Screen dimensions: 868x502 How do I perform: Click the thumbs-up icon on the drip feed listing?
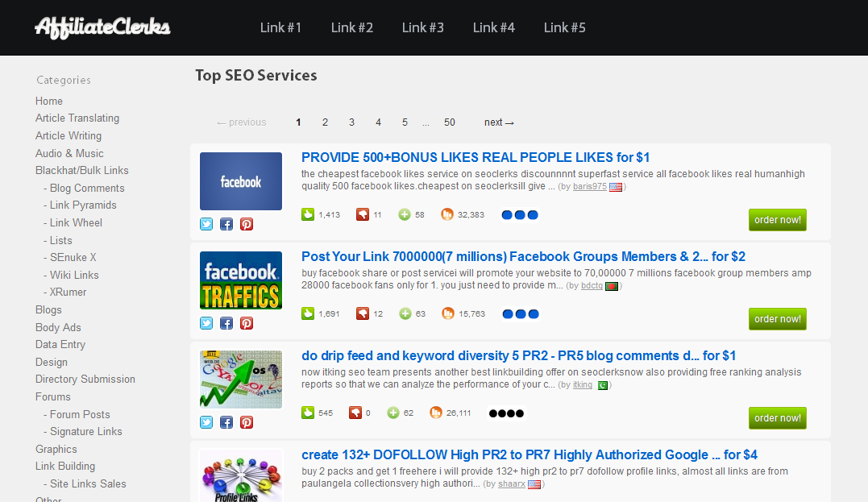pyautogui.click(x=307, y=412)
